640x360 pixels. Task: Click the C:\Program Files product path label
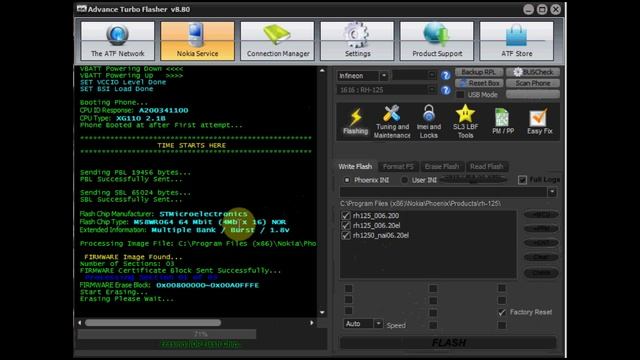point(420,203)
